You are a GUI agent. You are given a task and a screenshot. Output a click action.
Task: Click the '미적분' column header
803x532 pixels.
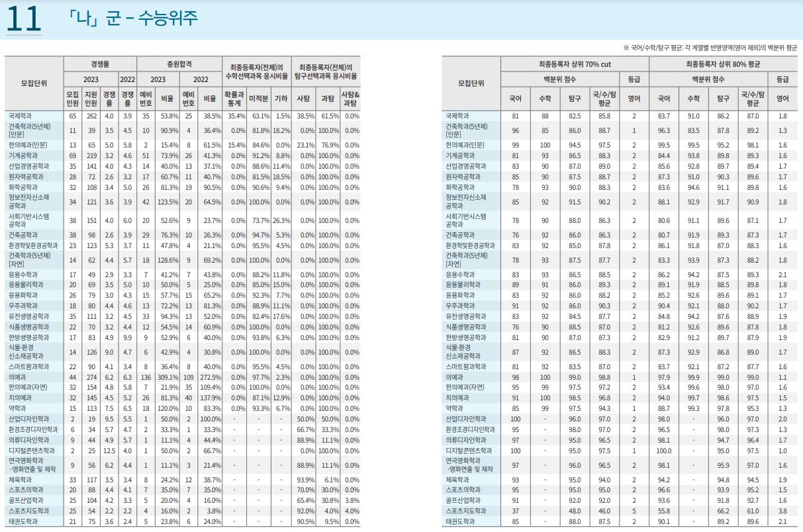258,99
